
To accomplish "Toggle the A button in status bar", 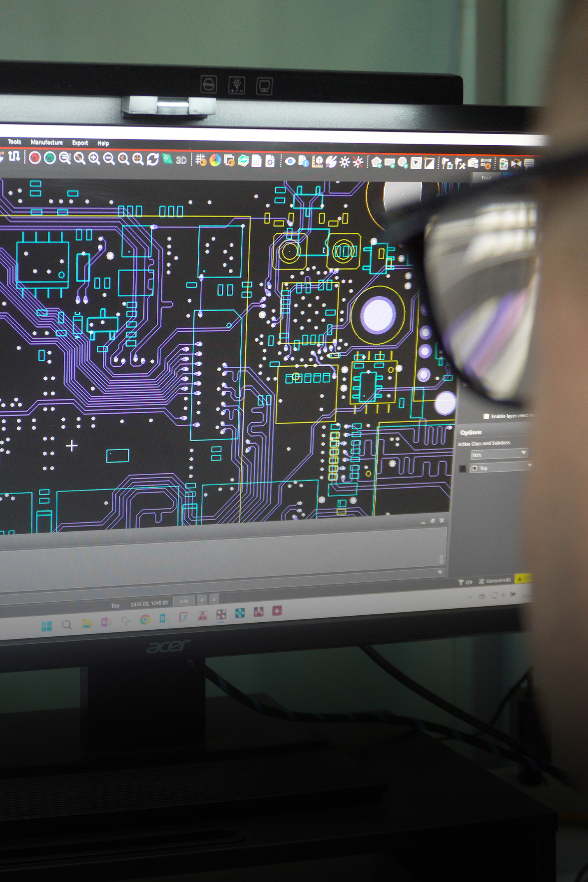I will click(214, 599).
